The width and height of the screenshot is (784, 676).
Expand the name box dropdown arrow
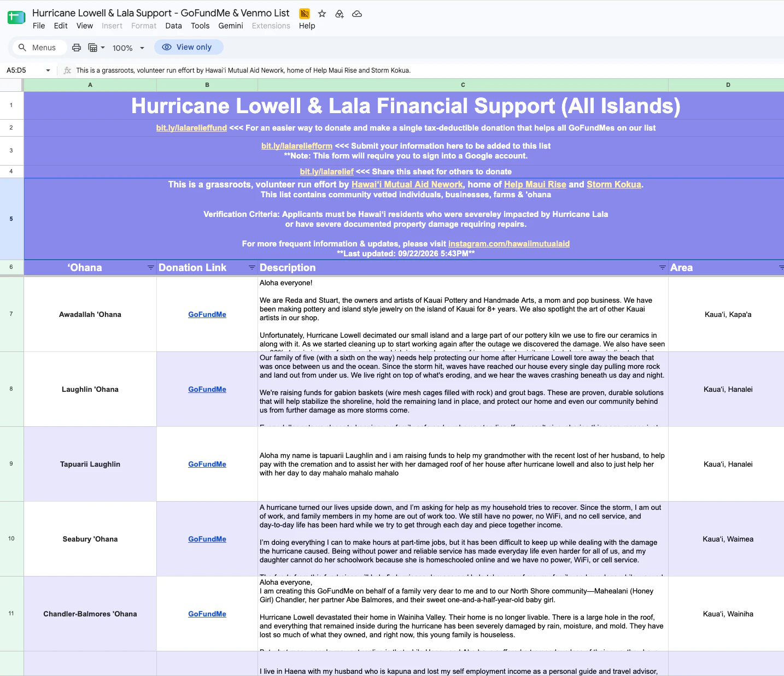(x=48, y=70)
